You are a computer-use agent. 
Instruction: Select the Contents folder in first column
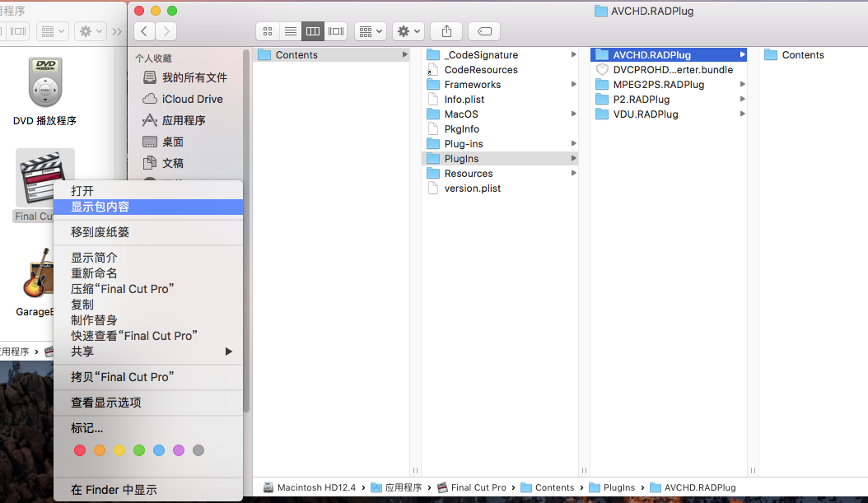(332, 55)
